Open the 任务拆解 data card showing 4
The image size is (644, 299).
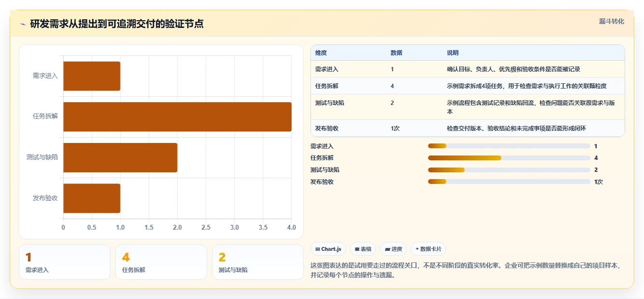(161, 262)
